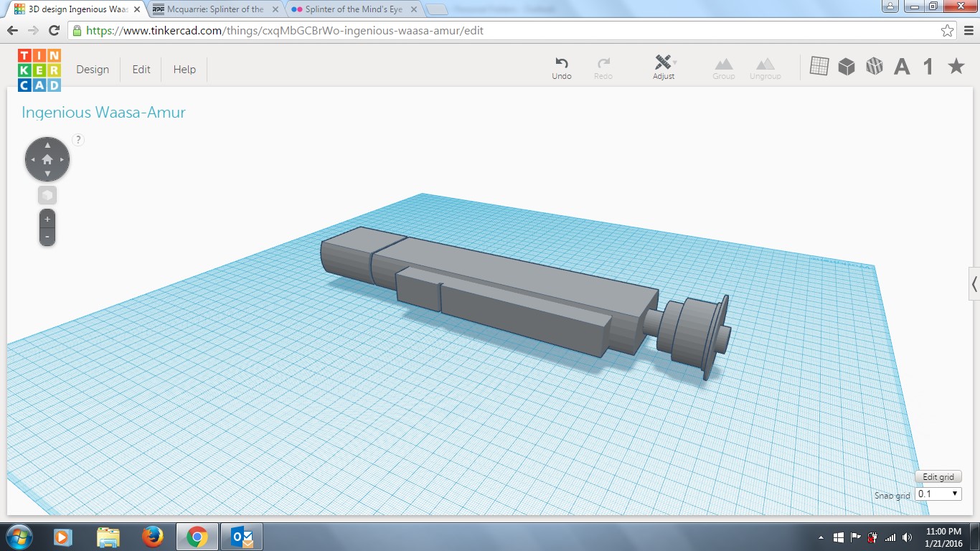Screen dimensions: 980x551
Task: Click the Undo button
Action: 562,68
